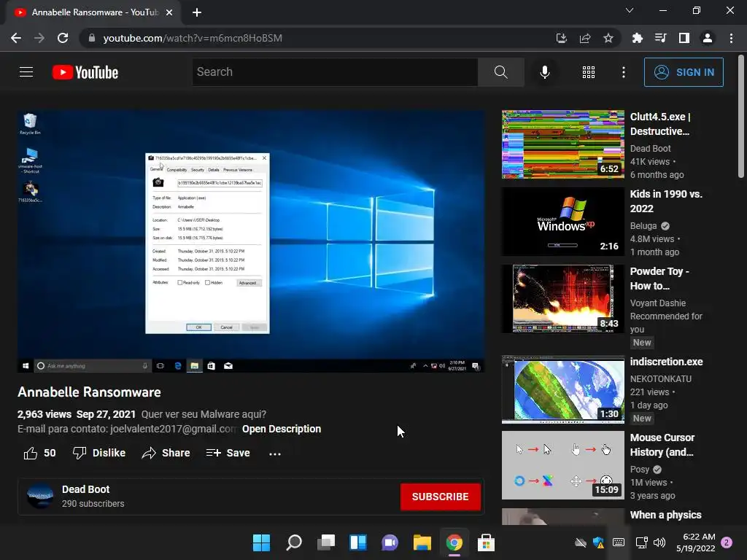Screen dimensions: 747x560
Task: Share the video
Action: click(x=166, y=453)
